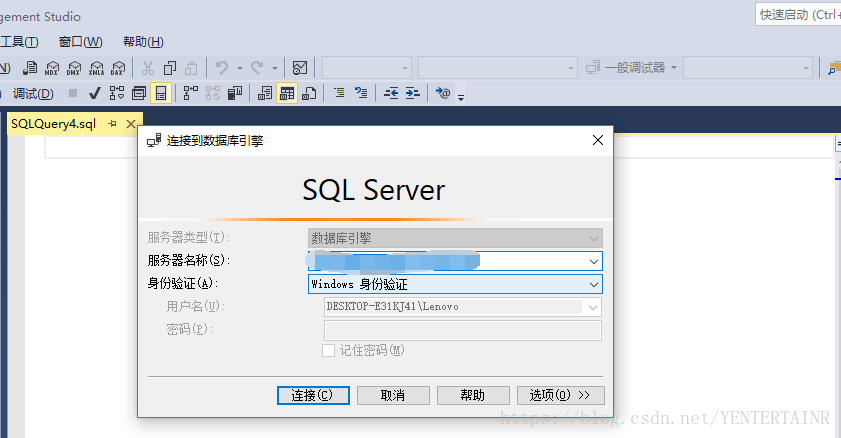Select Results to File icon
Viewport: 841px width, 438px height.
click(309, 93)
